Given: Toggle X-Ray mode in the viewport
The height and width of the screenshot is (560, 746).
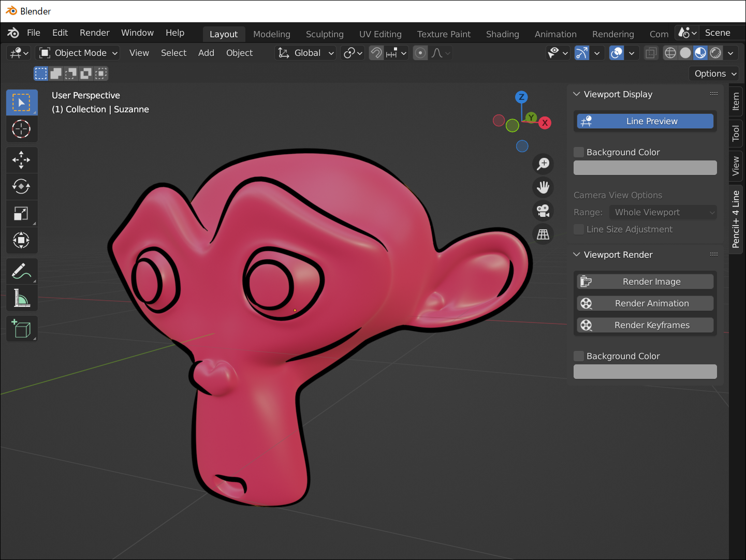Looking at the screenshot, I should pyautogui.click(x=651, y=52).
